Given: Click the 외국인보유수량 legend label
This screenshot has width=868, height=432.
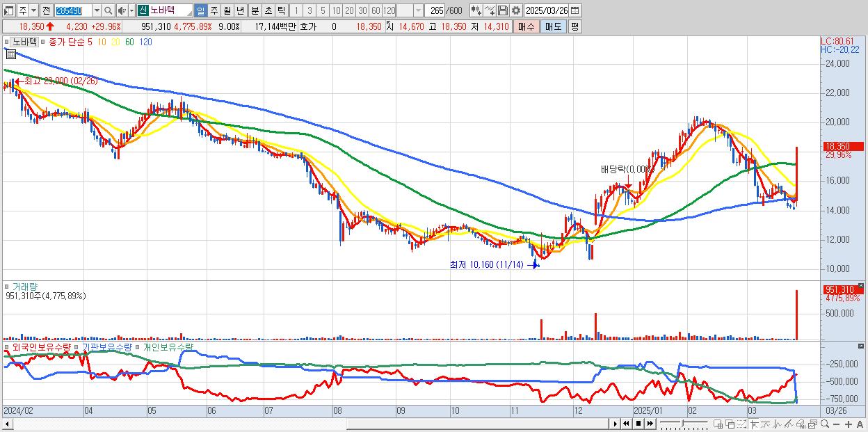Looking at the screenshot, I should tap(41, 346).
